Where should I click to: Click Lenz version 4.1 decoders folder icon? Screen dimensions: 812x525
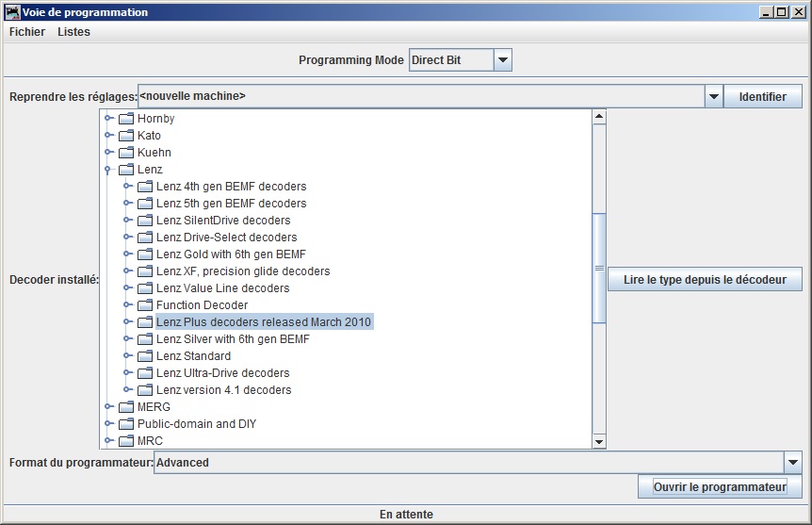click(x=145, y=390)
